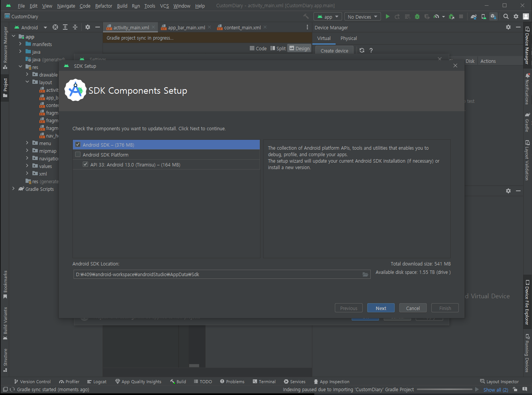
Task: Expand the mipmap folder
Action: click(27, 151)
